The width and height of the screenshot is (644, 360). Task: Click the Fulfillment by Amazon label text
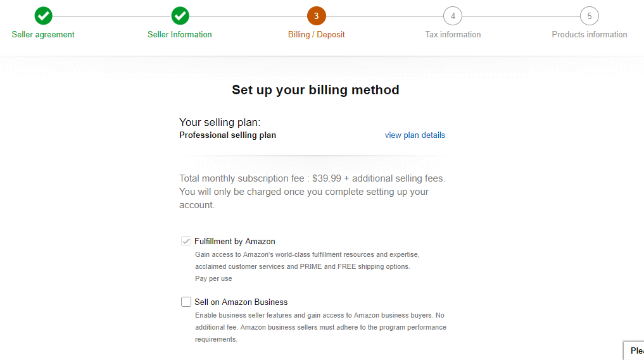pyautogui.click(x=234, y=241)
